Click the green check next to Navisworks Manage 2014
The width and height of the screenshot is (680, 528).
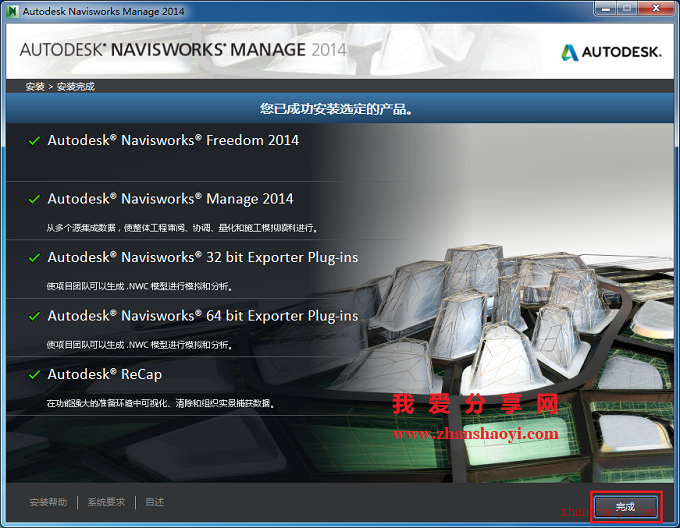click(34, 199)
